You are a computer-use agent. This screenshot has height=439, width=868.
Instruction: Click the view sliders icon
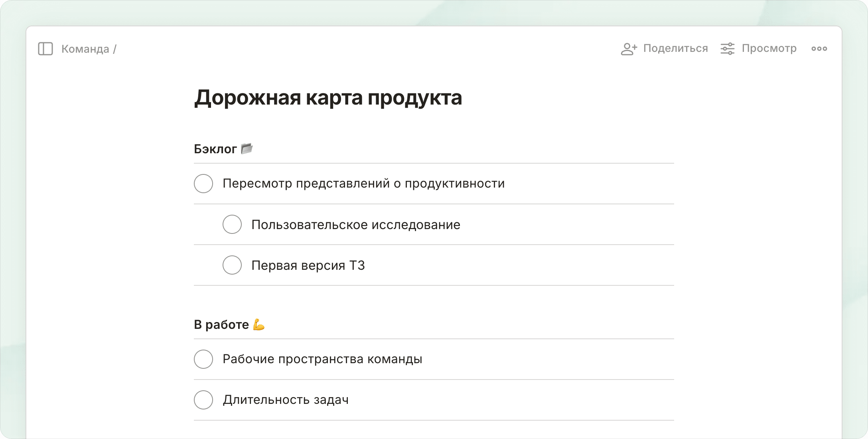click(727, 49)
